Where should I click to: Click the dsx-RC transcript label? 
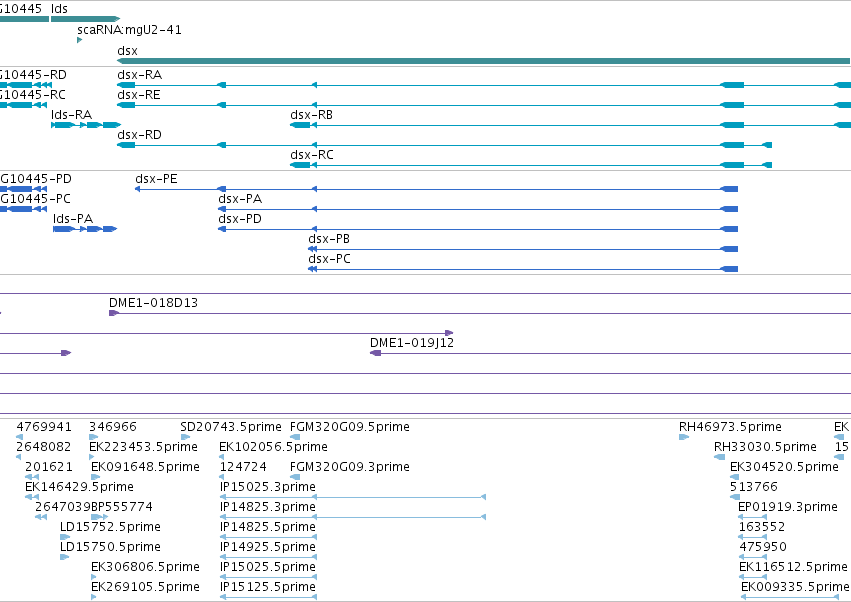tap(312, 155)
